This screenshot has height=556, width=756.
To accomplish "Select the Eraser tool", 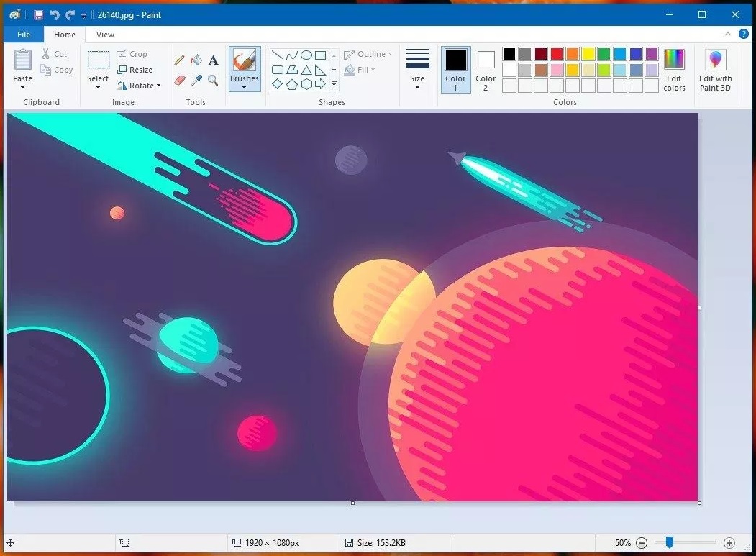I will tap(179, 80).
